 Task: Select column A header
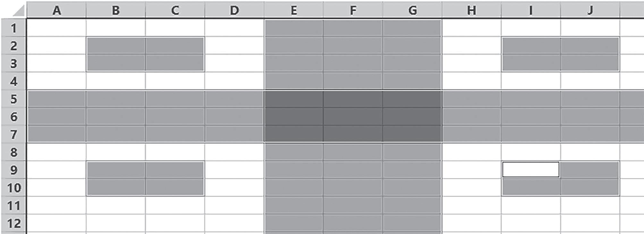[x=56, y=10]
